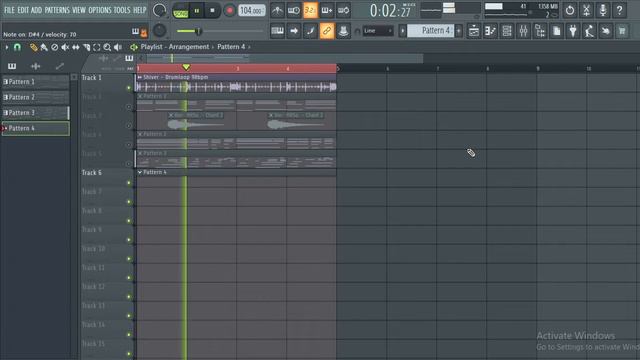
Task: Toggle the stamp tool icon
Action: tap(343, 31)
